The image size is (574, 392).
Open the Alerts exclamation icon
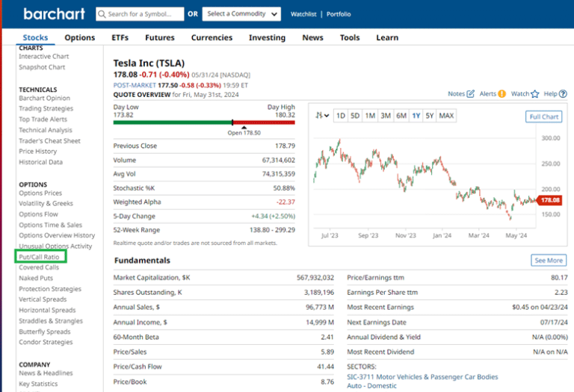[x=502, y=94]
